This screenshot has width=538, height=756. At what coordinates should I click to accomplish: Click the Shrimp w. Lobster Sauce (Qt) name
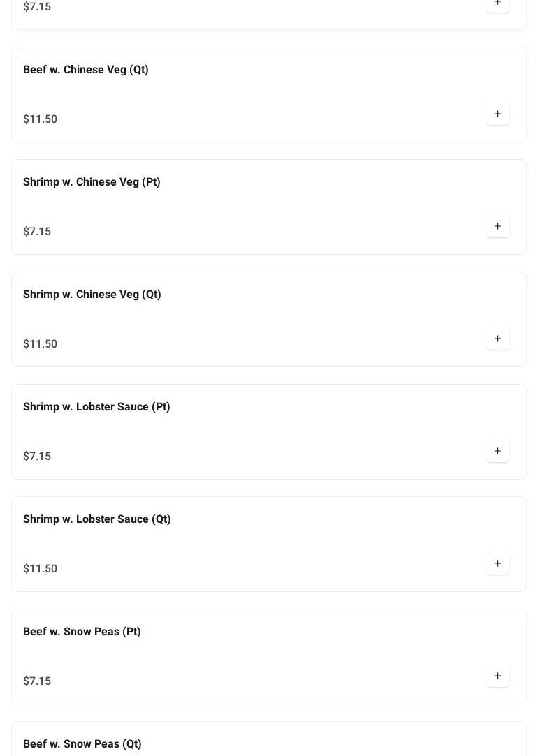[97, 519]
